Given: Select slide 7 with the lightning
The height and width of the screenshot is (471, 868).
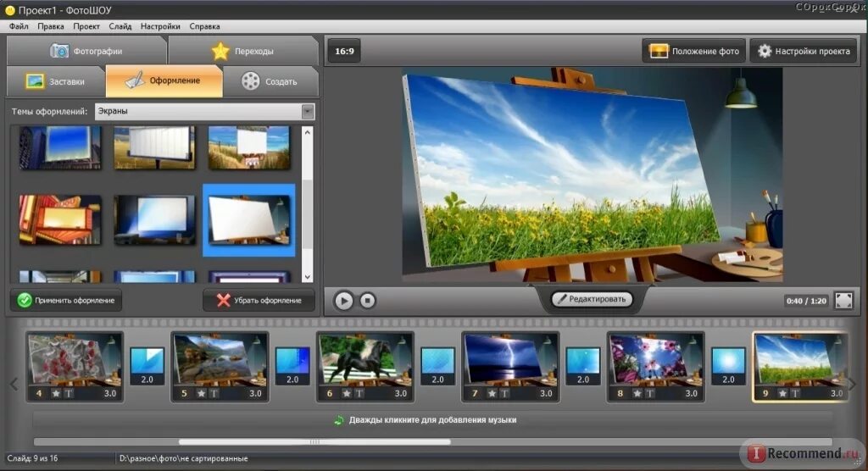Looking at the screenshot, I should point(510,367).
